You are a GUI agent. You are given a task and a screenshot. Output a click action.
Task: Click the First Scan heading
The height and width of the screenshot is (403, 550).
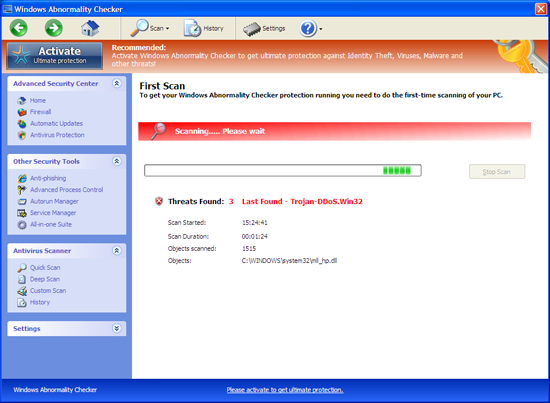(x=162, y=86)
